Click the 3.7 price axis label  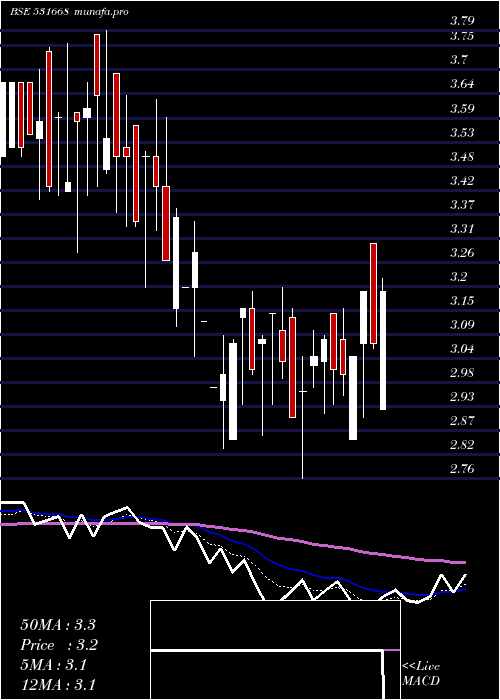(458, 60)
